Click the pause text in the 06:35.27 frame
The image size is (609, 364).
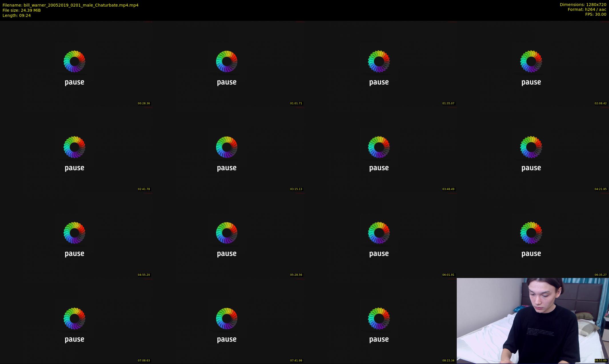pos(531,254)
